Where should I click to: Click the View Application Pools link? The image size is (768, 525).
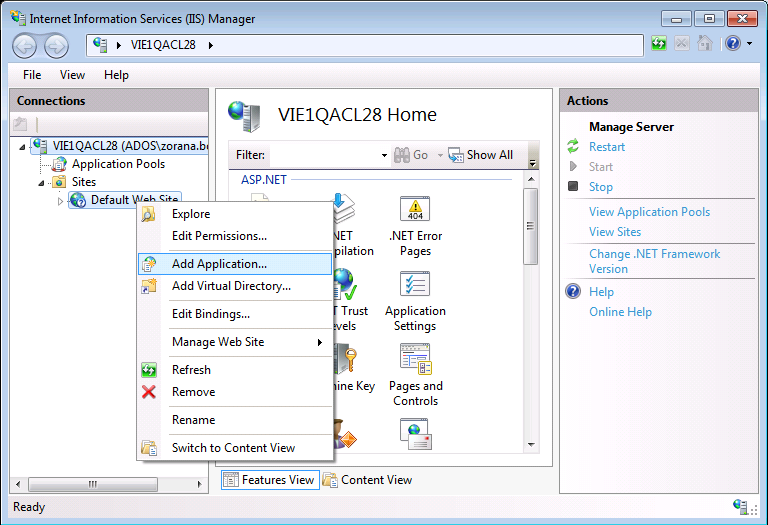(x=649, y=212)
